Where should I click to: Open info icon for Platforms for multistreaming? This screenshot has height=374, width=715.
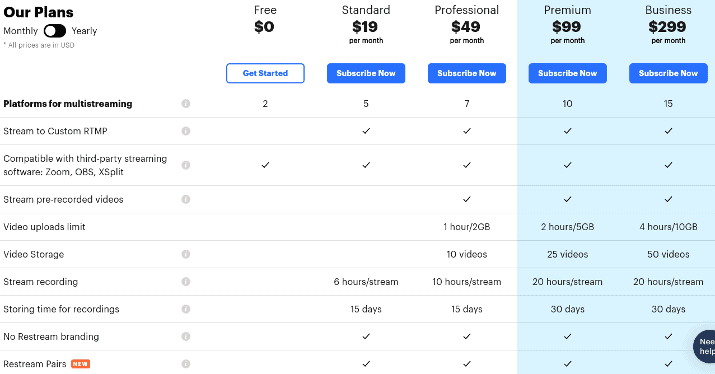pyautogui.click(x=186, y=104)
